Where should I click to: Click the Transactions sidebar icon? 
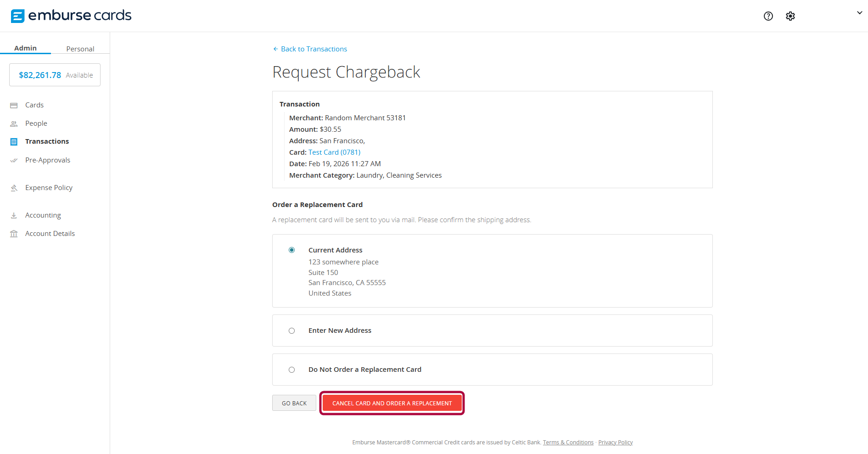click(x=14, y=141)
